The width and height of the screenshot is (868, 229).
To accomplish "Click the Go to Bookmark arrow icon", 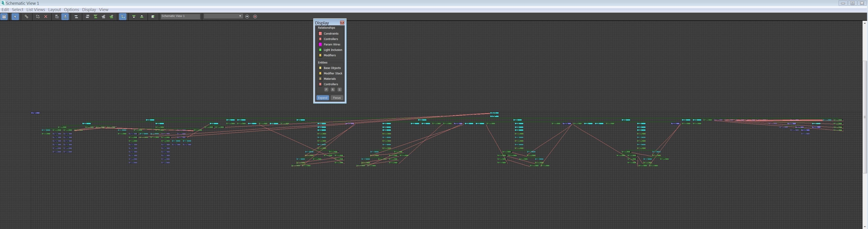I will 247,17.
